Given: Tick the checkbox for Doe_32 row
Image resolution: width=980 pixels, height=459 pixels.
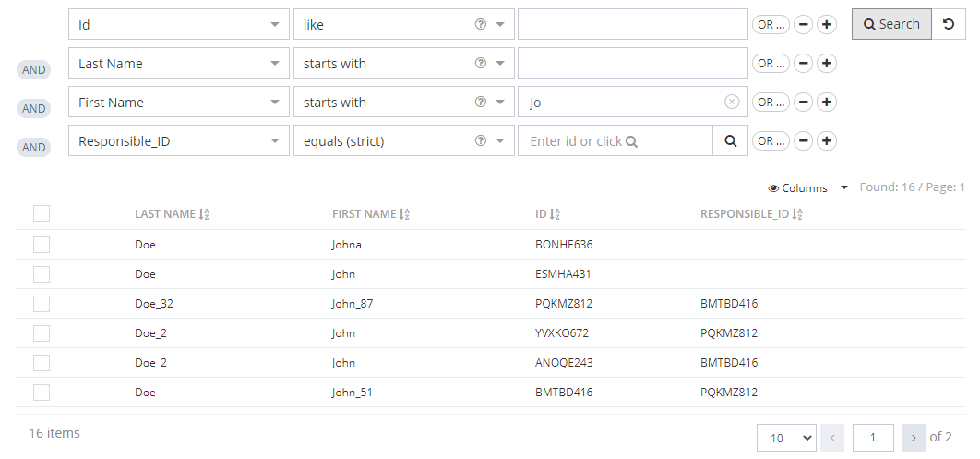Looking at the screenshot, I should [x=42, y=304].
